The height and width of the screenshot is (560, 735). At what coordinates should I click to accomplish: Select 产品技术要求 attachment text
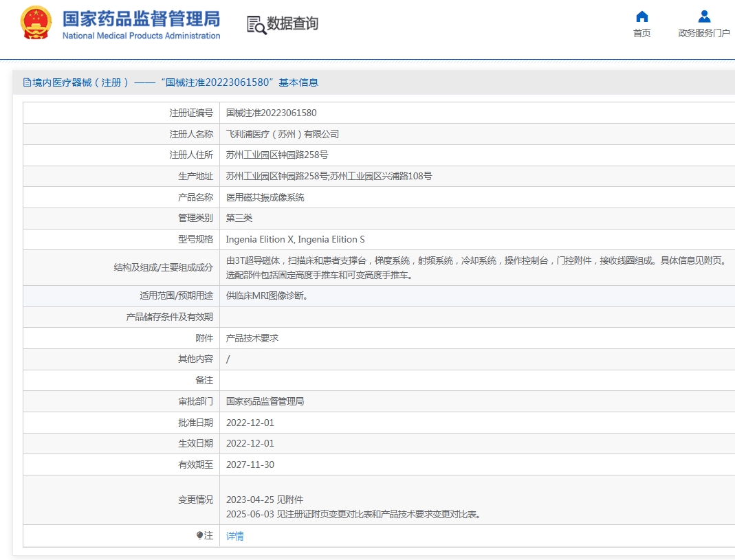click(252, 338)
